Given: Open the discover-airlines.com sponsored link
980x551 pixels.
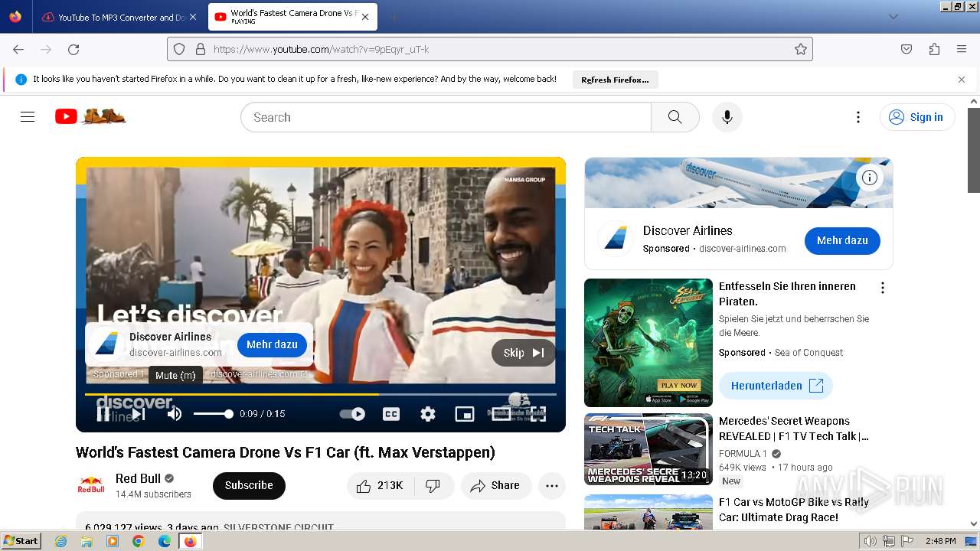Looking at the screenshot, I should pos(259,374).
